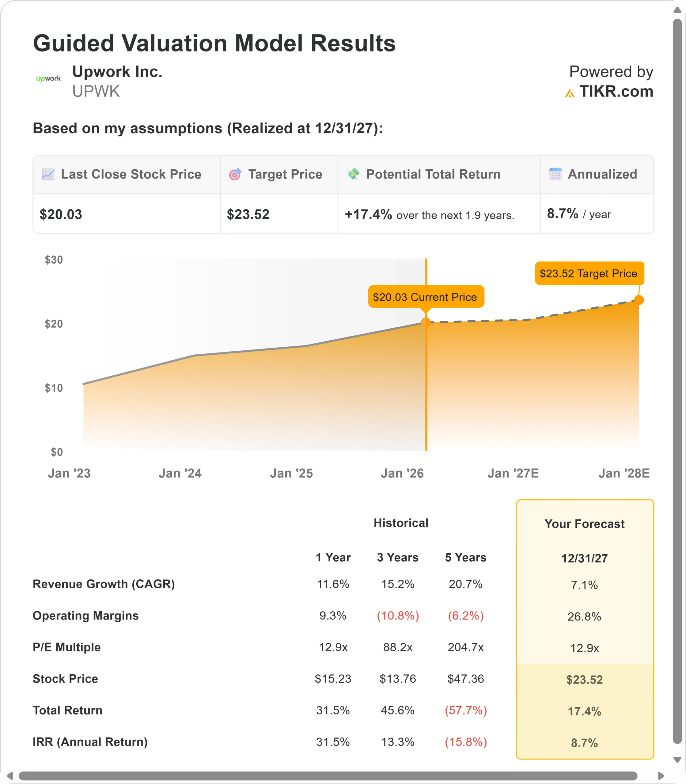Click the 3 Years historical column header
This screenshot has width=686, height=784.
click(x=397, y=557)
